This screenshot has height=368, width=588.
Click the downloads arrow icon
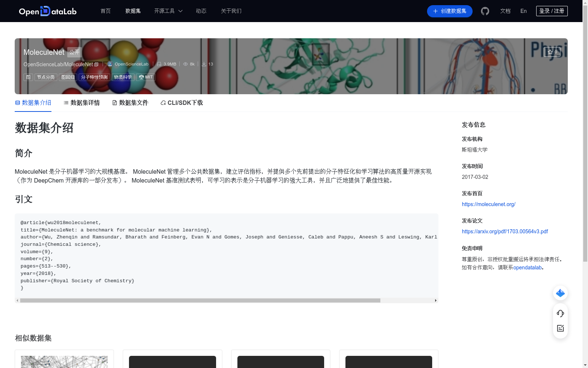coord(204,64)
